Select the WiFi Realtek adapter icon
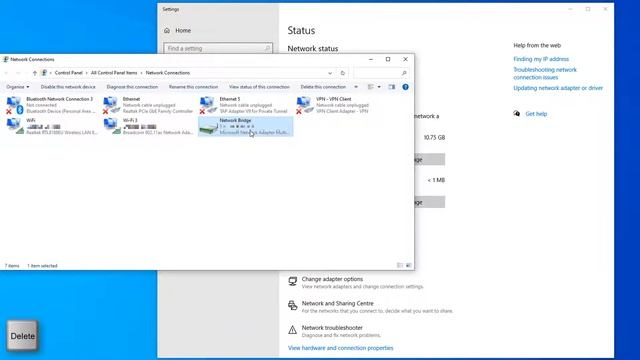 click(15, 126)
